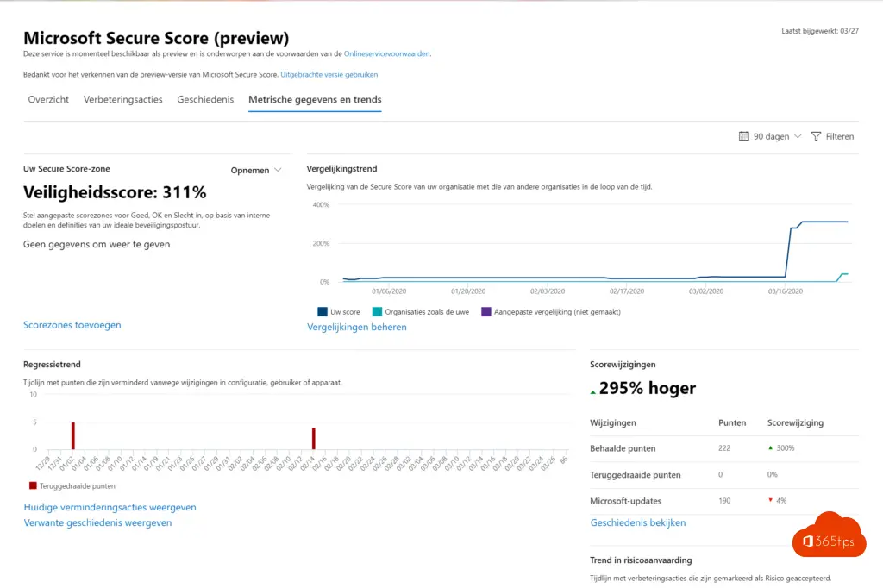This screenshot has width=883, height=588.
Task: Go to the Geschiedenis tab
Action: (x=205, y=100)
